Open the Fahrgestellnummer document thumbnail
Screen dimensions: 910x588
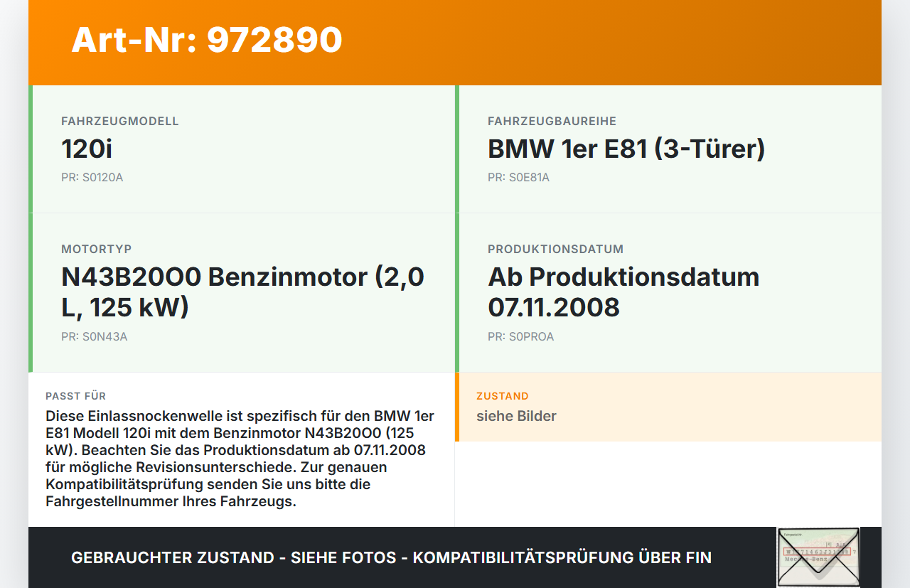818,557
